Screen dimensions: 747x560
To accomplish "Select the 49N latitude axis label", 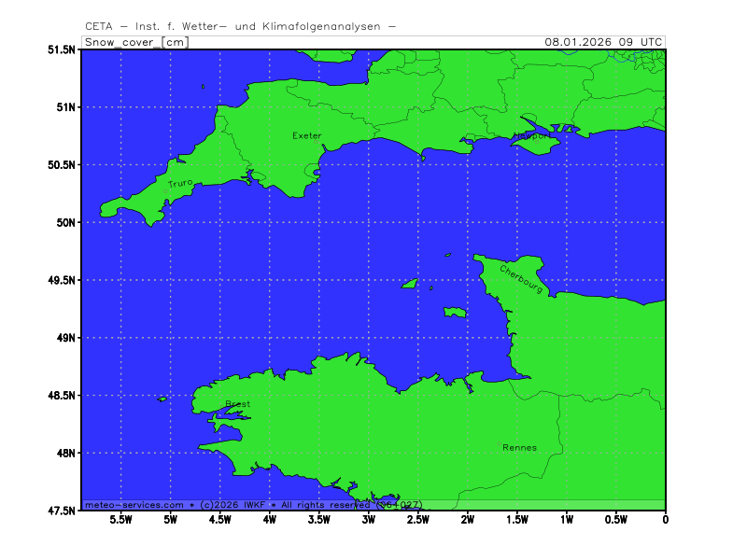I will pos(65,338).
